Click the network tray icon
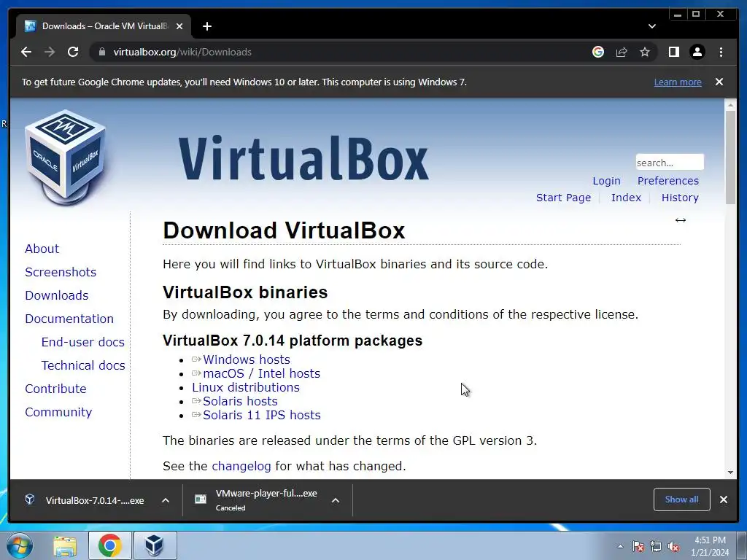The image size is (747, 560). (x=656, y=547)
